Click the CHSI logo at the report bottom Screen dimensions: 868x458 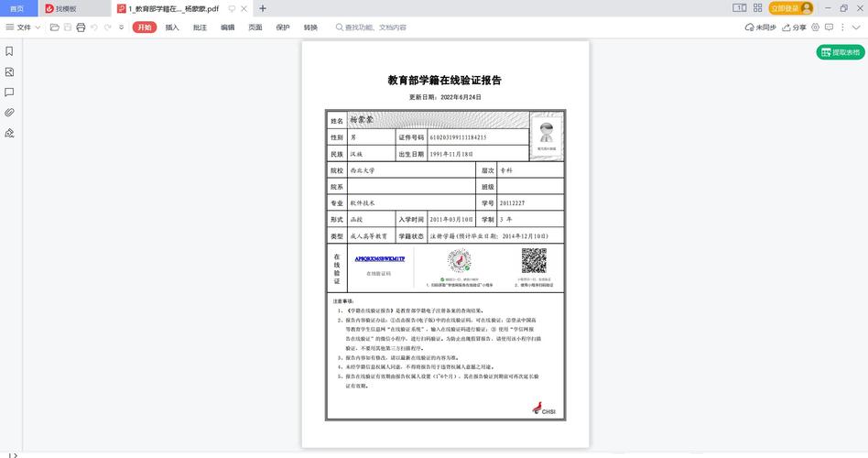[544, 409]
